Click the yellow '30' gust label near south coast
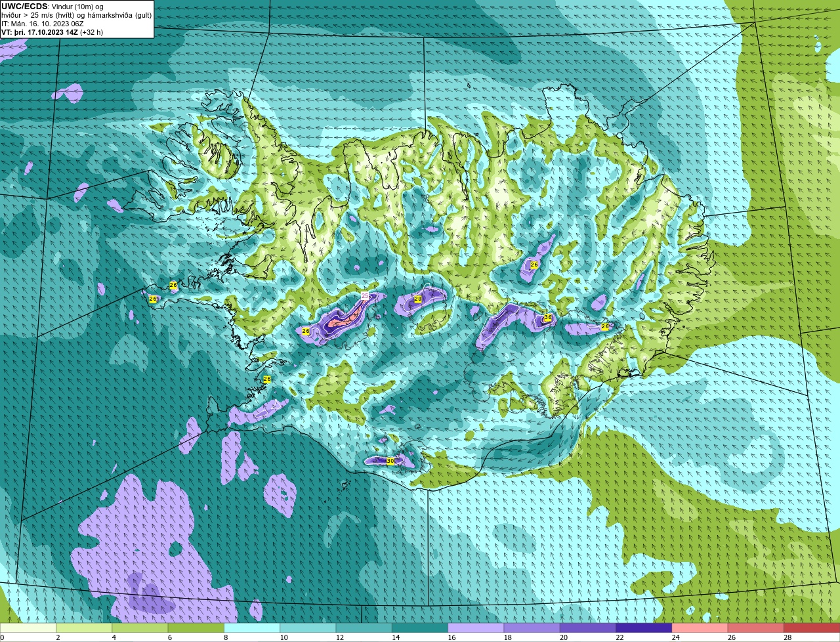 pos(390,461)
